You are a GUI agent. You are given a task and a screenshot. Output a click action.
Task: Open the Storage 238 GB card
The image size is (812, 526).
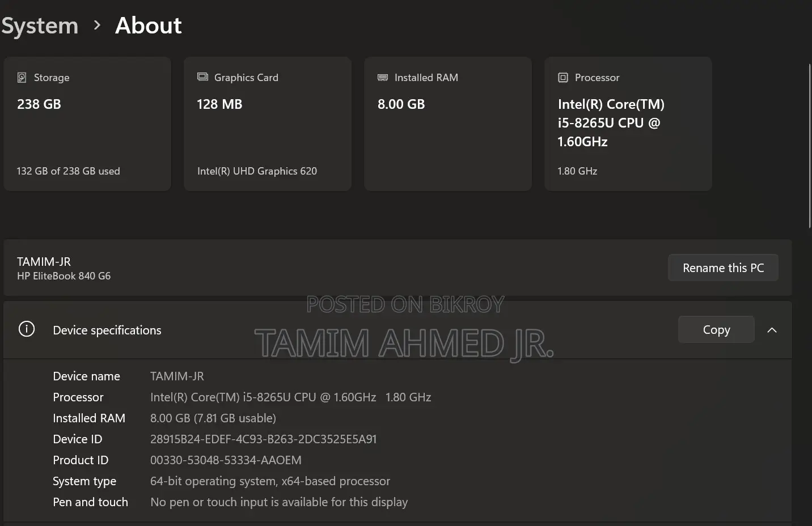[x=87, y=124]
